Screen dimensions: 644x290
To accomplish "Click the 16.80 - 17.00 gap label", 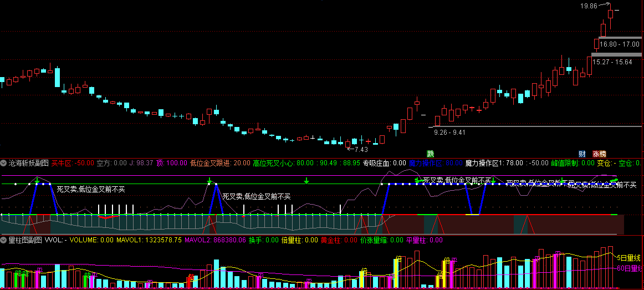I will [619, 44].
